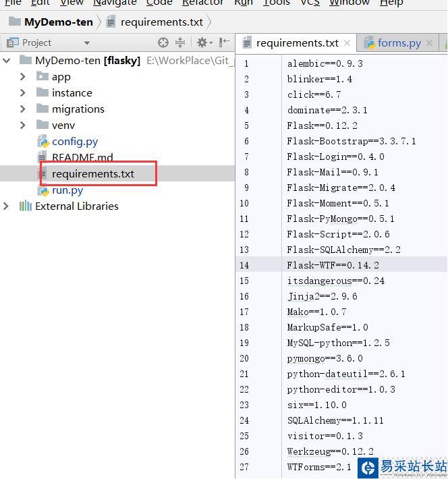Select the MyDemo-ten [flasky] root item

[x=88, y=61]
